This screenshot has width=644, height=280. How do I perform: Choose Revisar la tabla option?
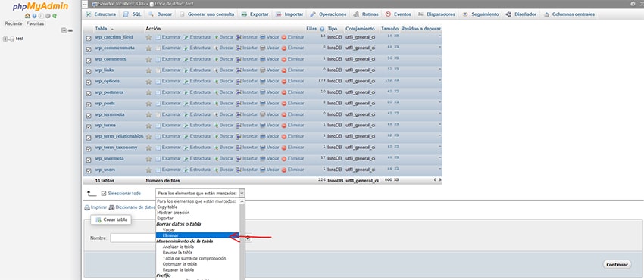197,253
